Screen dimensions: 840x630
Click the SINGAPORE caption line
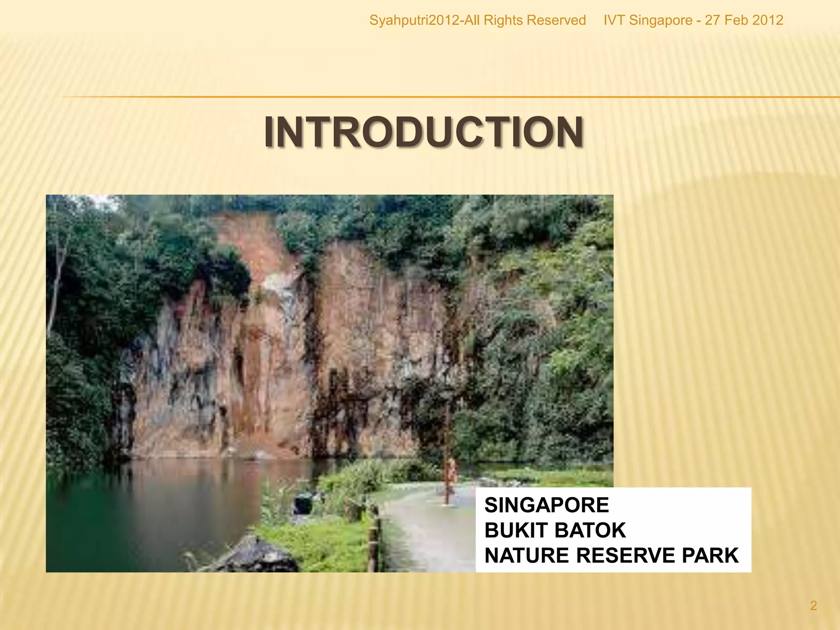point(546,505)
